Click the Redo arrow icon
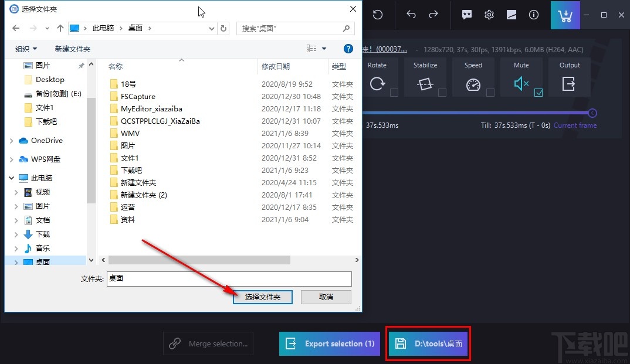630x364 pixels. 433,15
